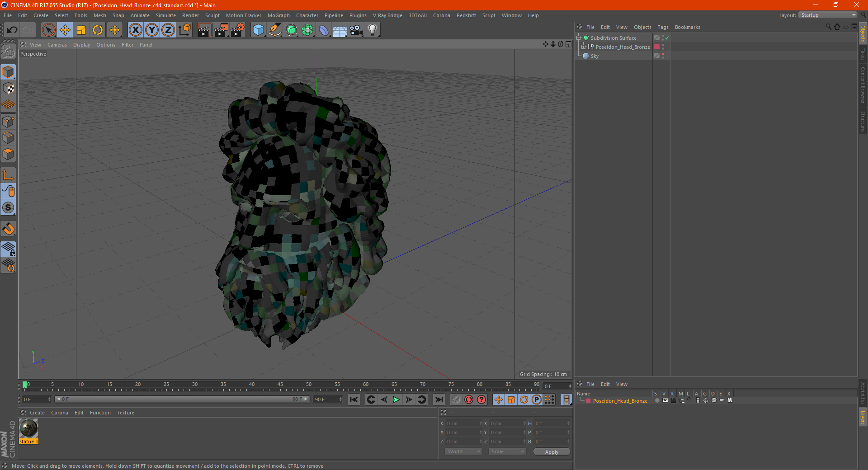
Task: Switch to Texture mode
Action: pyautogui.click(x=8, y=88)
